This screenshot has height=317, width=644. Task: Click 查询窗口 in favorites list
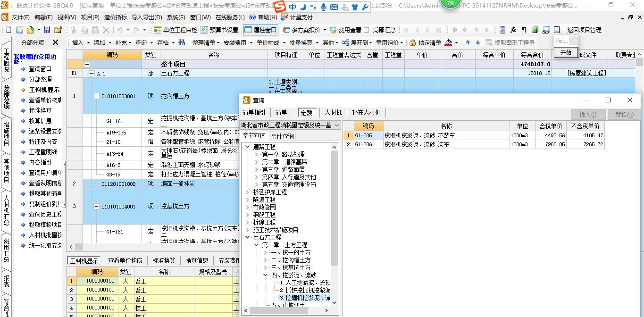40,69
